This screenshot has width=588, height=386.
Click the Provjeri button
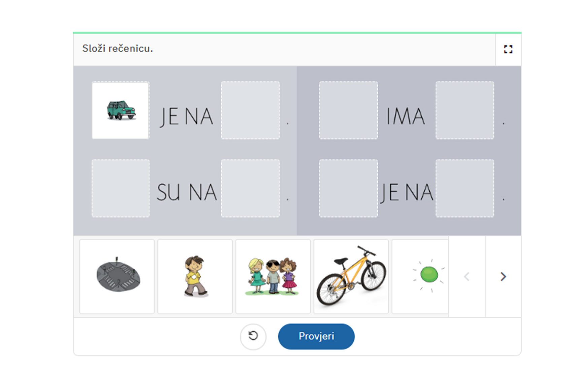click(x=316, y=336)
